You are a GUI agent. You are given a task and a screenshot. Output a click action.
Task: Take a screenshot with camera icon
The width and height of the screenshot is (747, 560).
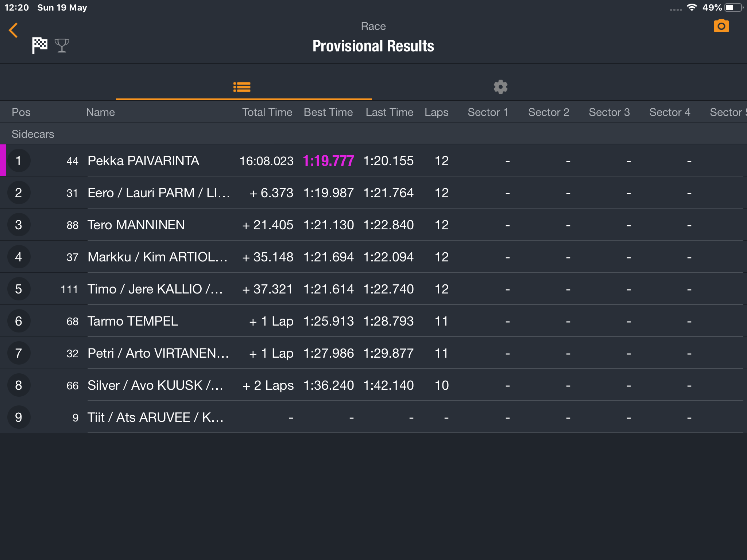tap(721, 26)
